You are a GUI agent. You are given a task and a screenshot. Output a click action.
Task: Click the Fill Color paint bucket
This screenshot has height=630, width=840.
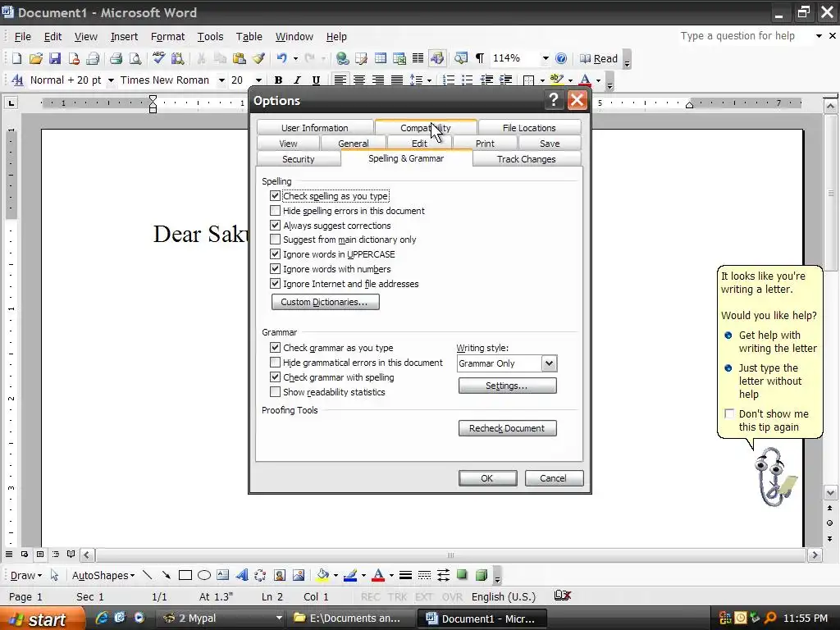pyautogui.click(x=322, y=575)
